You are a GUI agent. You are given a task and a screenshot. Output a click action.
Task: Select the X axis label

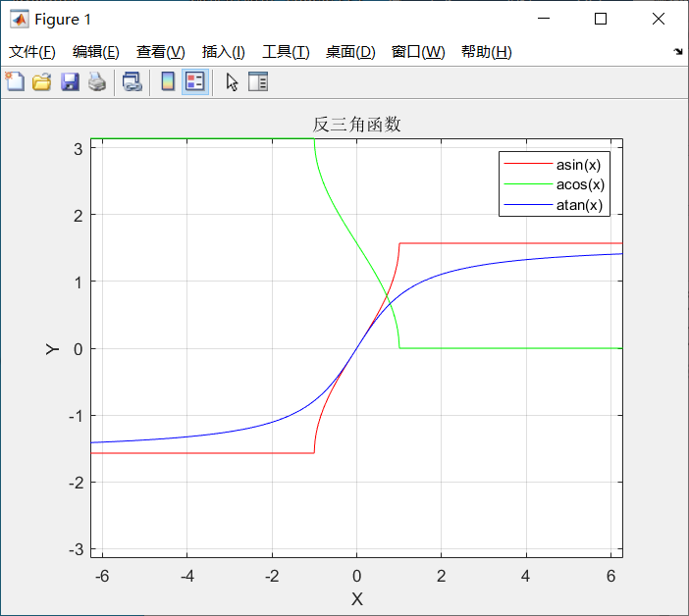point(357,599)
